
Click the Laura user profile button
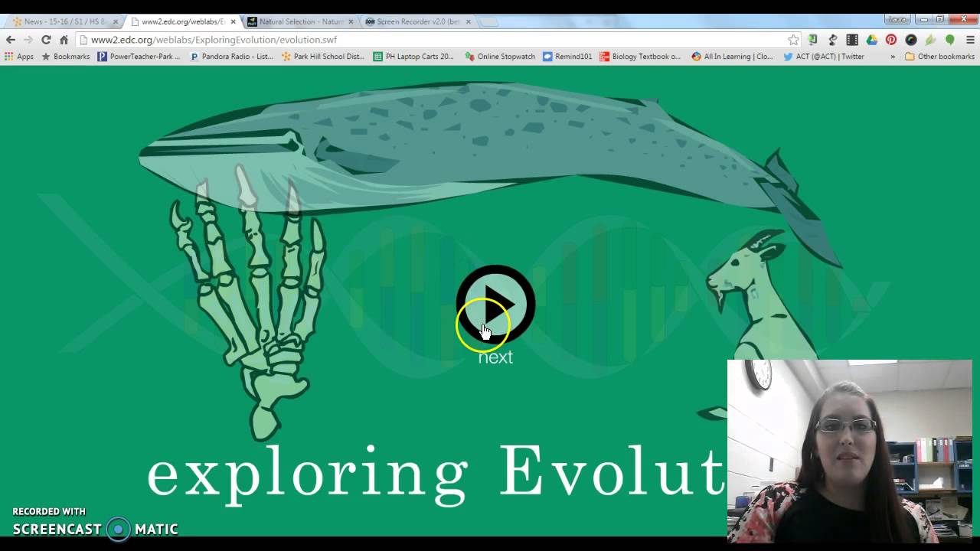pyautogui.click(x=899, y=20)
